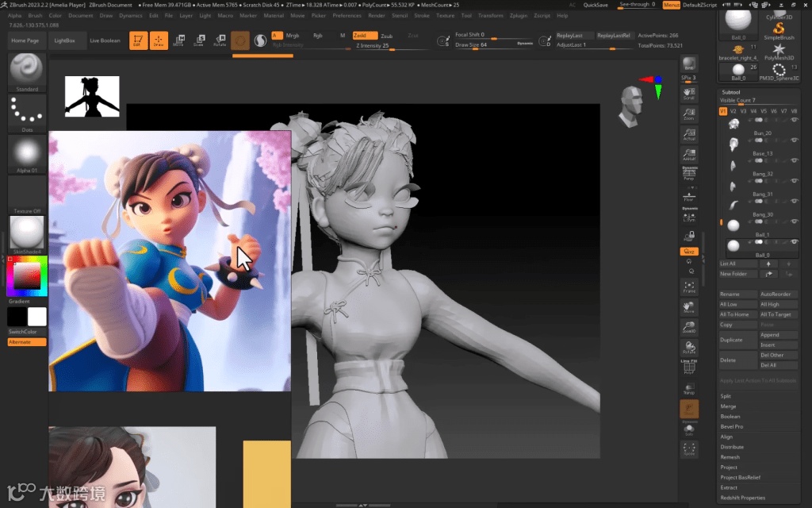Select the PM3D_Sphere3D tool

pyautogui.click(x=779, y=72)
